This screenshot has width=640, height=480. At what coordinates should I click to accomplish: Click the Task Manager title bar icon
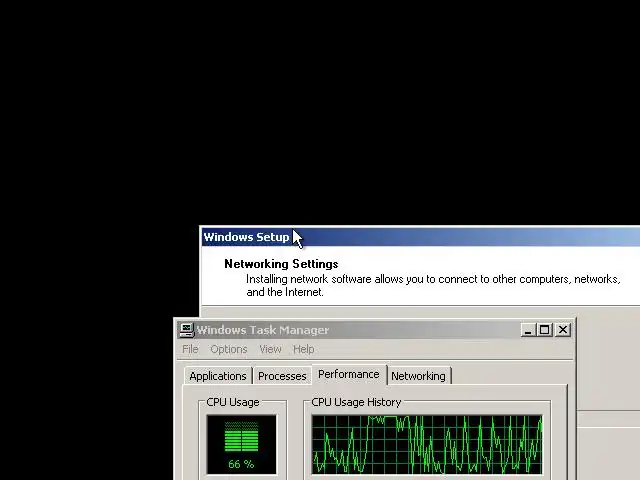pyautogui.click(x=187, y=330)
